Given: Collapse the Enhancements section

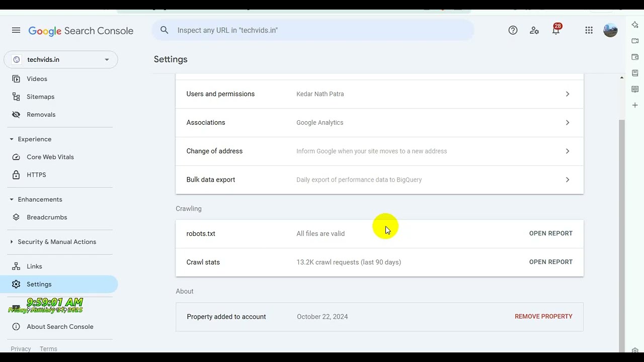Looking at the screenshot, I should 12,200.
